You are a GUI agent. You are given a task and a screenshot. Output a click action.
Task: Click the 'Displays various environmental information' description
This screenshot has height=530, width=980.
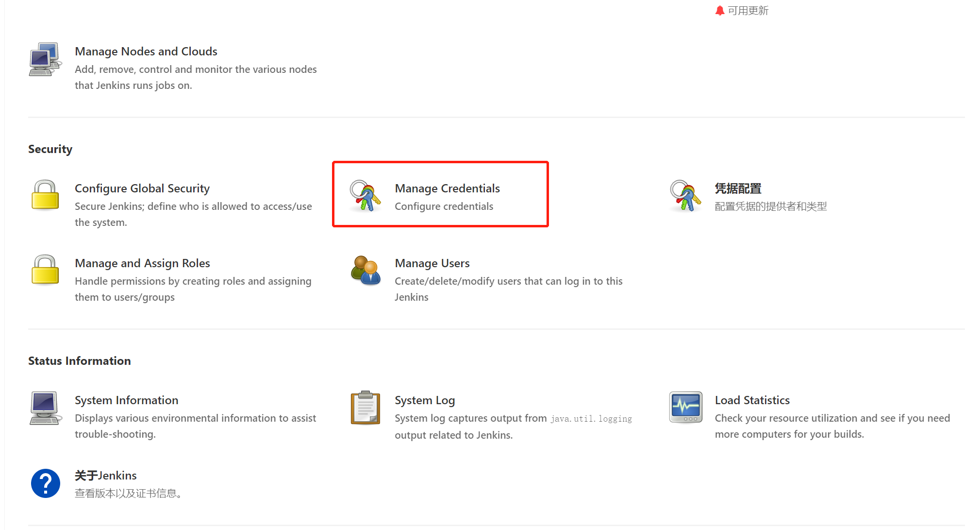pos(195,426)
